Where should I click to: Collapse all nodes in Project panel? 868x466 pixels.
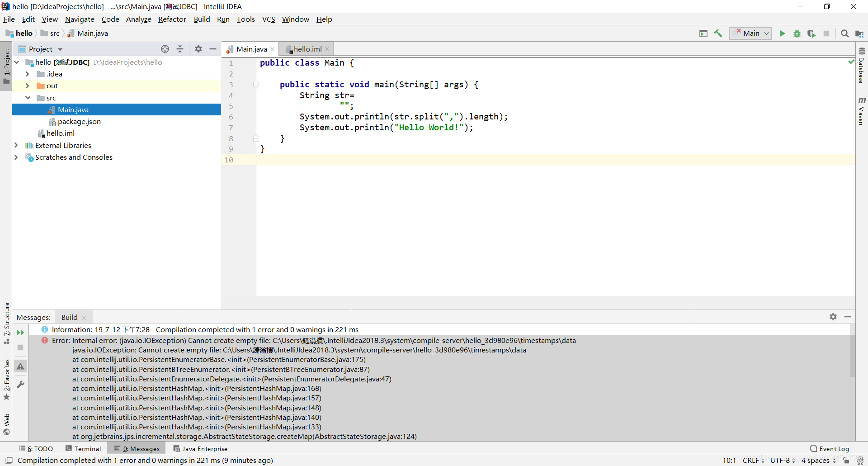(180, 49)
